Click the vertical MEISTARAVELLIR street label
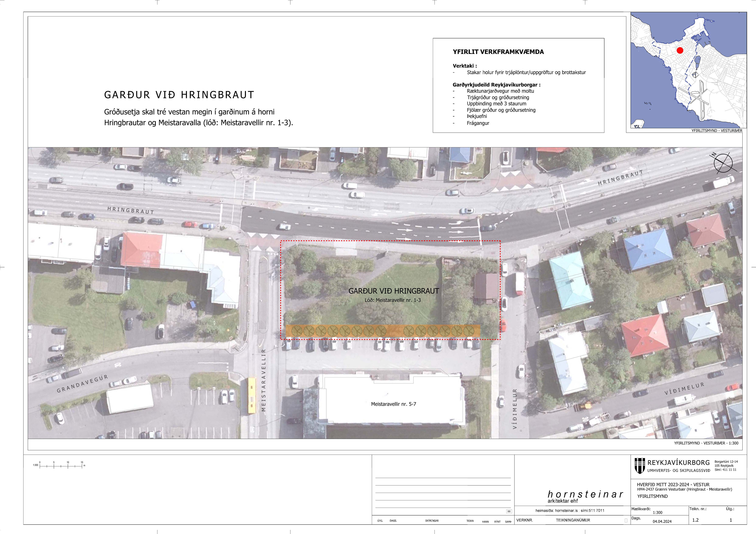 (263, 381)
